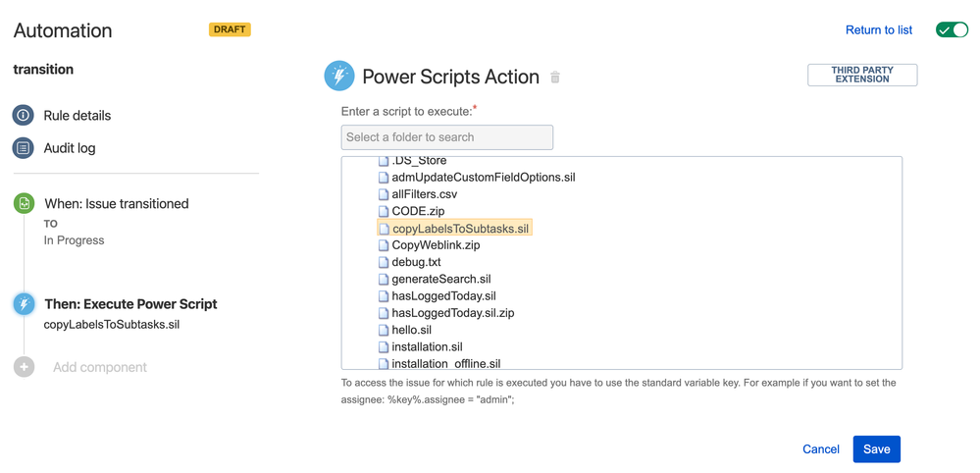Click the file icon for debug.txt
The height and width of the screenshot is (473, 980).
[384, 262]
